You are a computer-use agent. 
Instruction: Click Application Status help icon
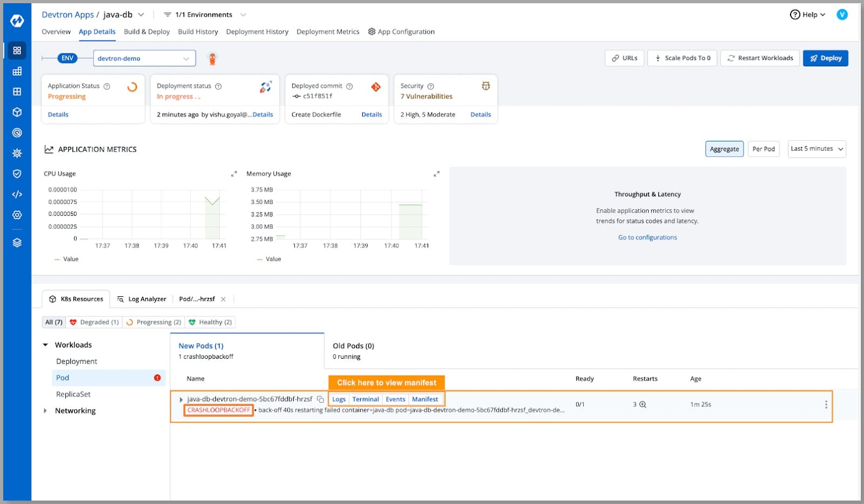tap(107, 86)
